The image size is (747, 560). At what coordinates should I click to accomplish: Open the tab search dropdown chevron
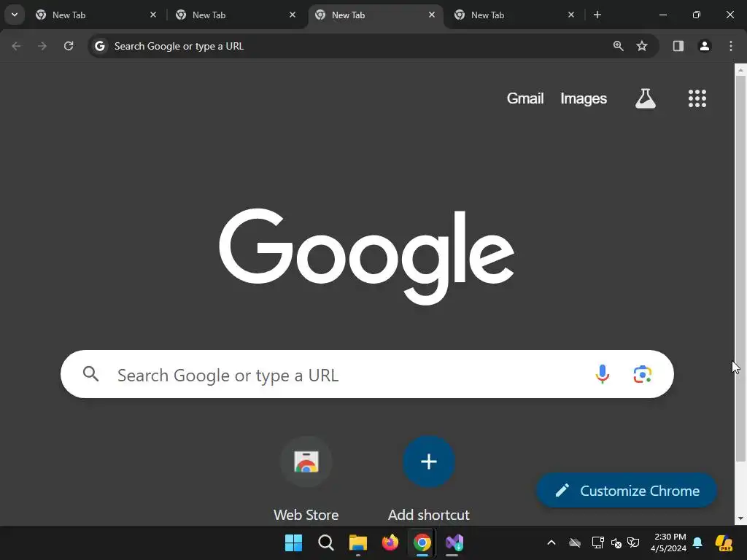click(15, 15)
